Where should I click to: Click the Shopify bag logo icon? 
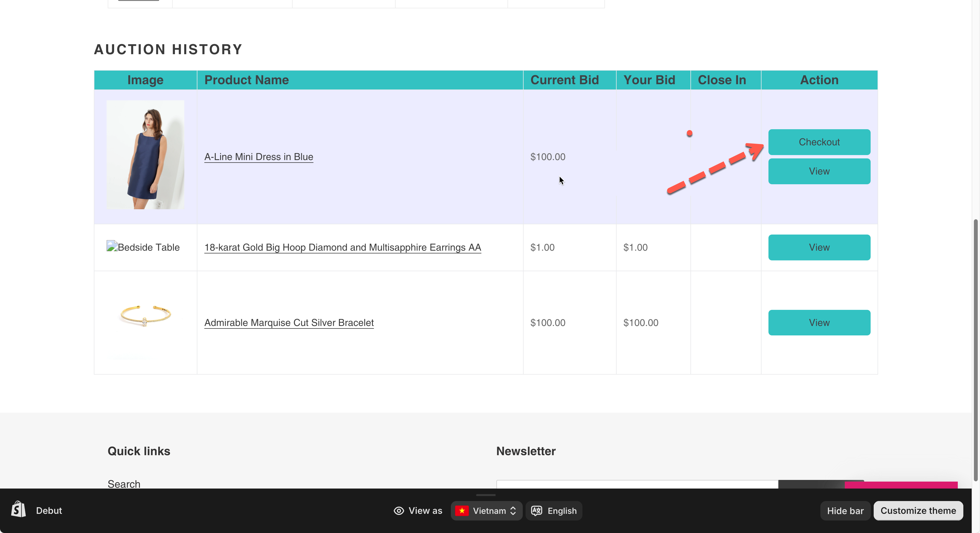pos(18,510)
